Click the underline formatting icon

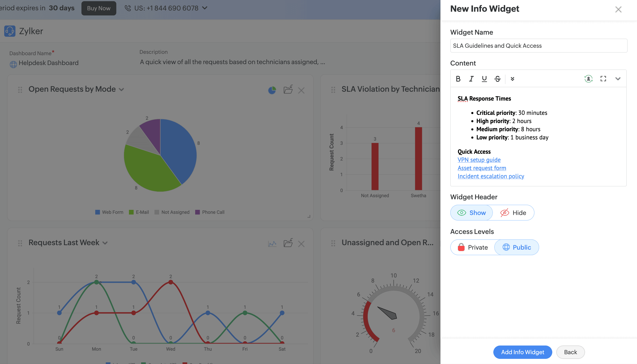(x=484, y=79)
